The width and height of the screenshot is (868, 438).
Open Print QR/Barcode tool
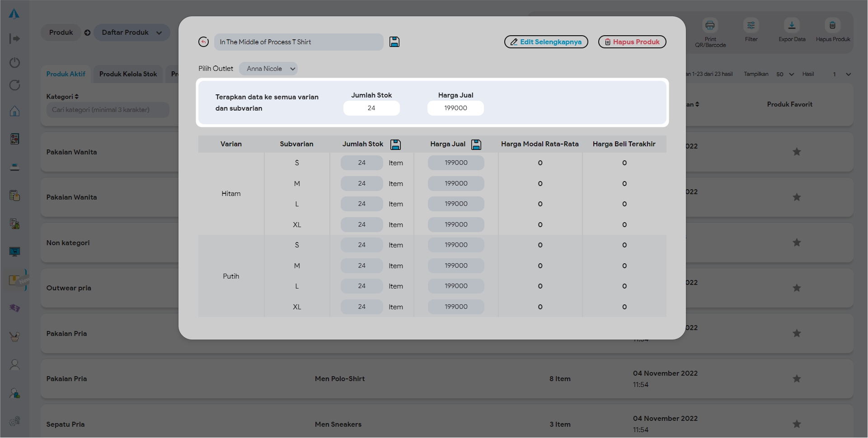click(x=710, y=26)
